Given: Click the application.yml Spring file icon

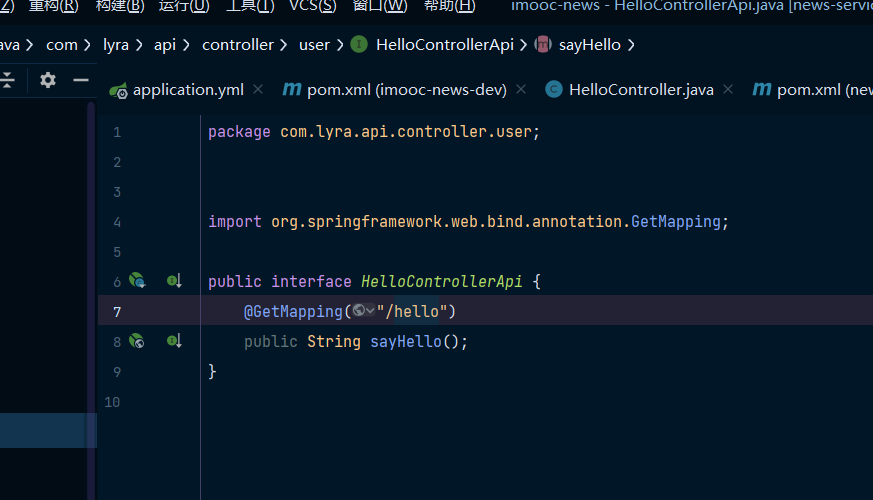Looking at the screenshot, I should pyautogui.click(x=119, y=90).
